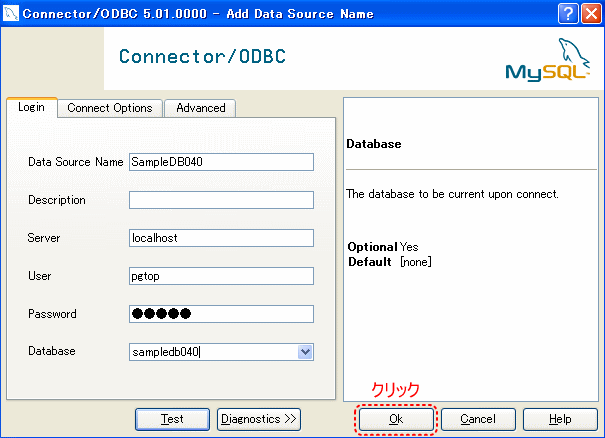
Task: Expand Diagnostics >> panel
Action: point(259,419)
